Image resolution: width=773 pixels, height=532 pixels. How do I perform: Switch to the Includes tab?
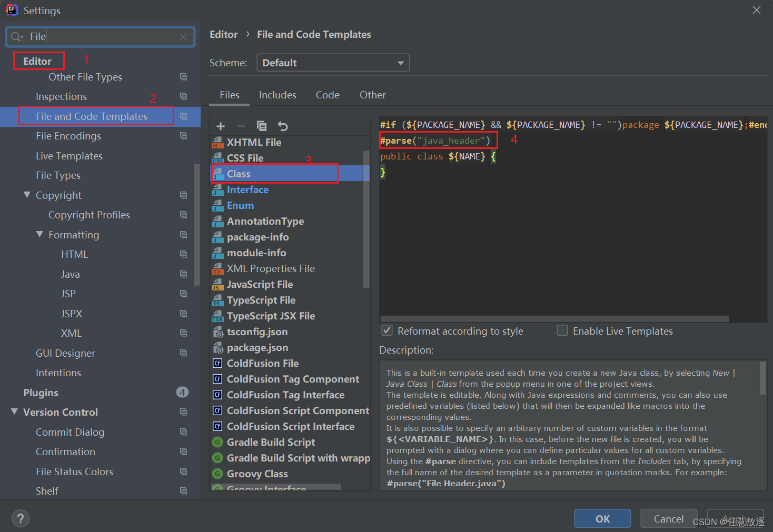click(x=278, y=95)
